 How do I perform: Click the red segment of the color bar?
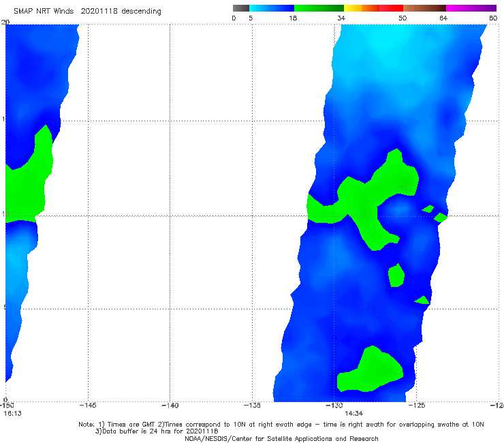coord(391,8)
